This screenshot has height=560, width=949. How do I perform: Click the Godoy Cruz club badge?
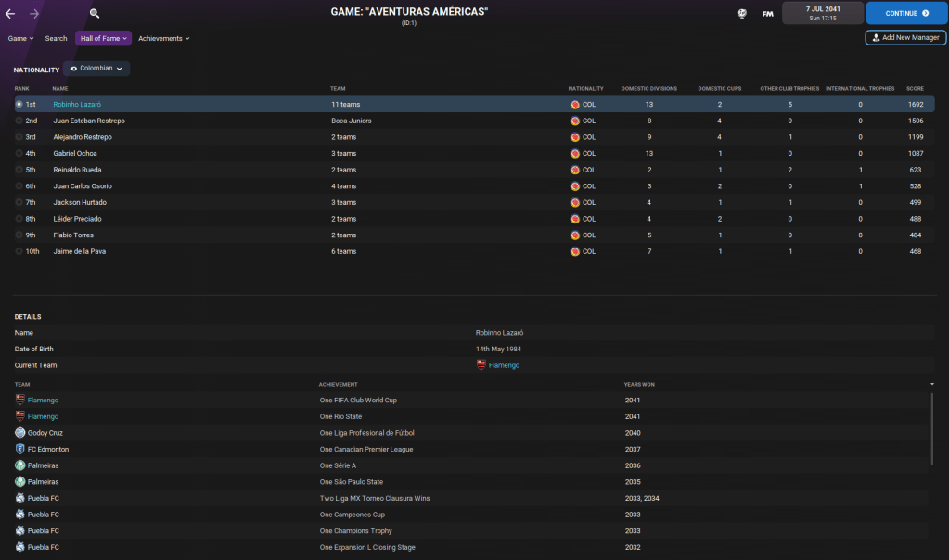click(20, 433)
